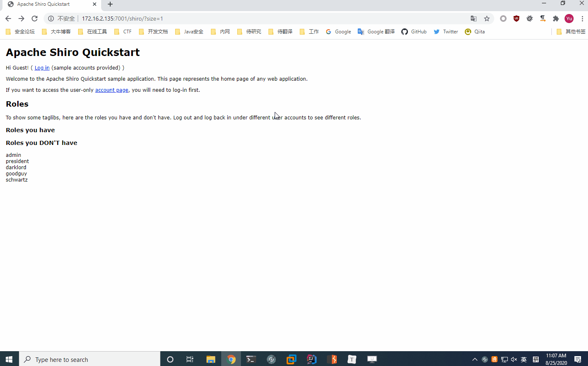Open the 待翻译 bookmark folder
Image resolution: width=588 pixels, height=366 pixels.
point(280,32)
